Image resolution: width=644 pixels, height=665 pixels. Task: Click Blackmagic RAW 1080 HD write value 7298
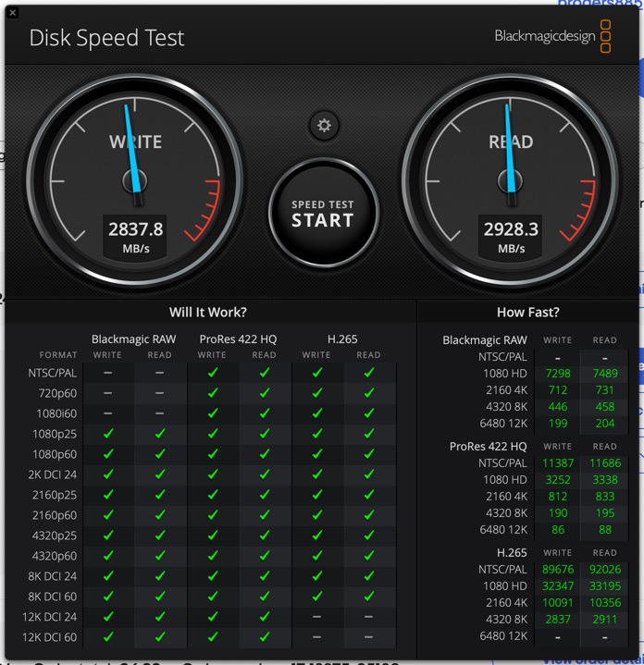558,374
